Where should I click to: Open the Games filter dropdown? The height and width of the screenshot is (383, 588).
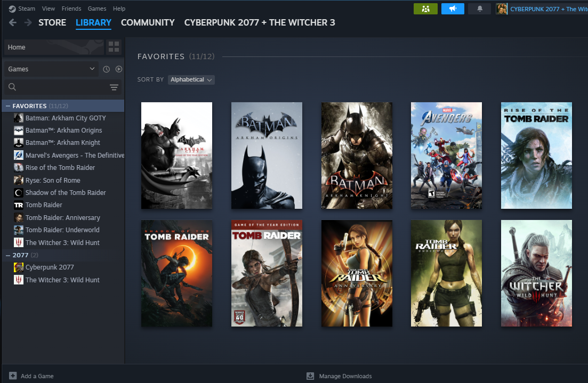(51, 69)
